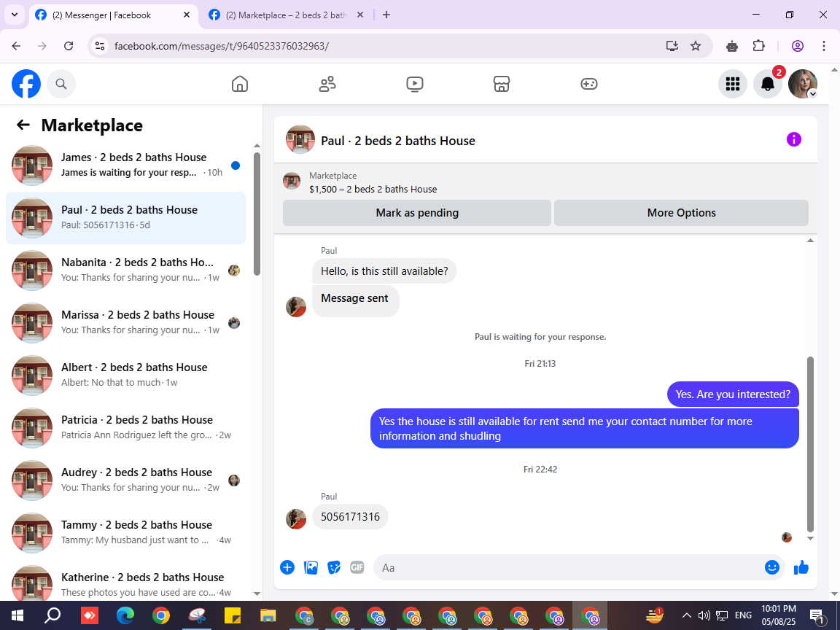Click the Mark as pending button
The width and height of the screenshot is (840, 630).
(417, 213)
